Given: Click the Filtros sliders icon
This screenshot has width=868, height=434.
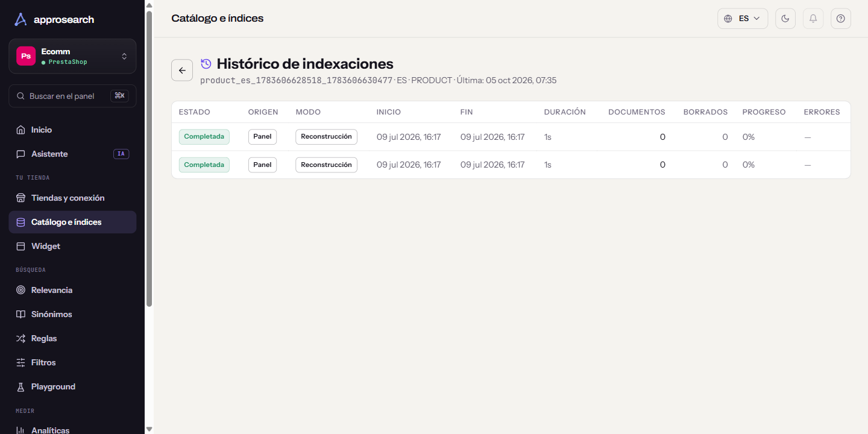Looking at the screenshot, I should pos(20,362).
